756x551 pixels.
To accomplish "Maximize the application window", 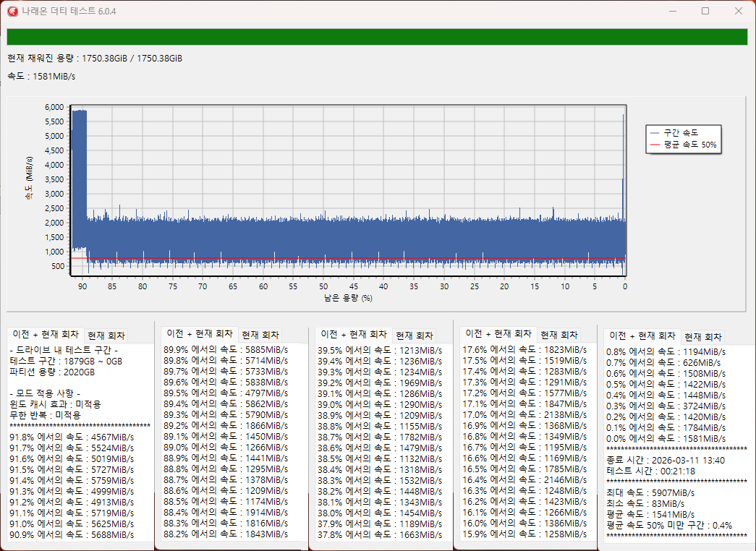I will (x=705, y=11).
